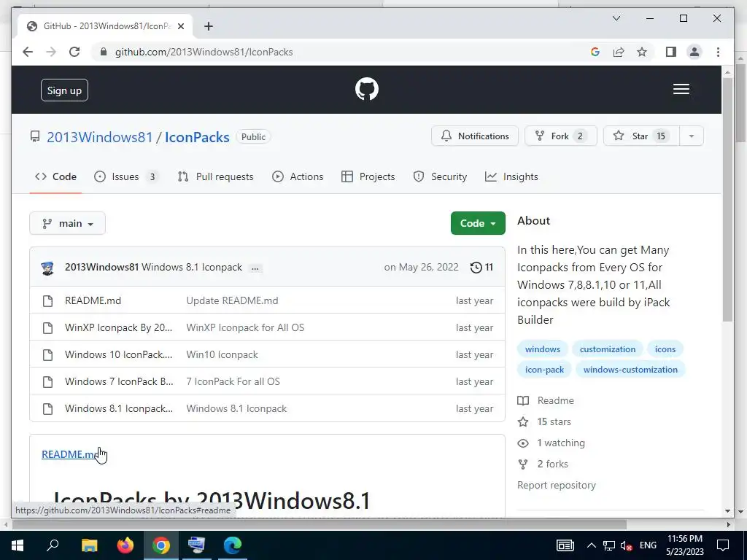Open Windows 8.1 Iconpack file entry
This screenshot has width=747, height=560.
[x=119, y=408]
